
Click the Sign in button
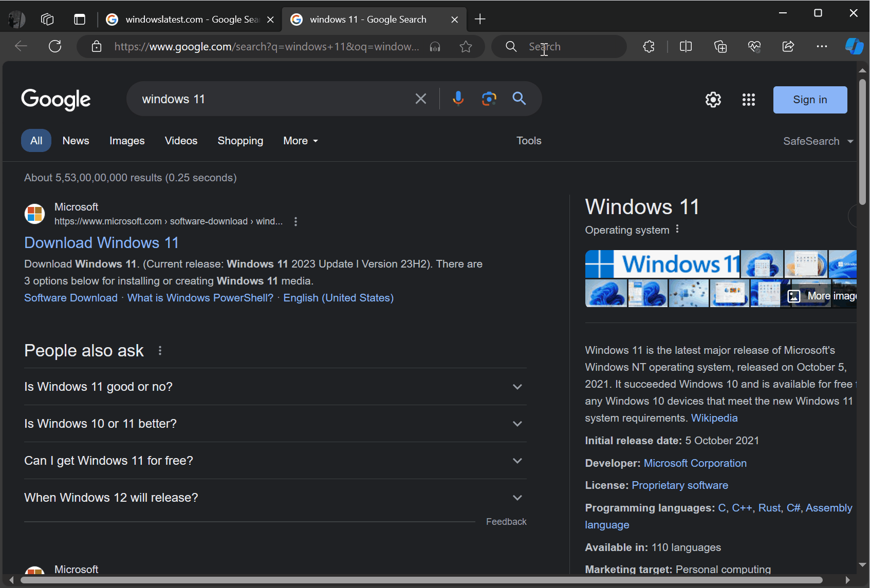[x=810, y=100]
